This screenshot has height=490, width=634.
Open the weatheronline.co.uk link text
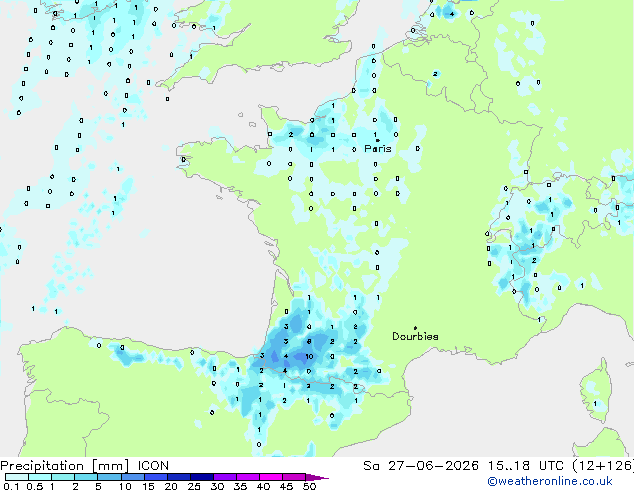[x=550, y=481]
